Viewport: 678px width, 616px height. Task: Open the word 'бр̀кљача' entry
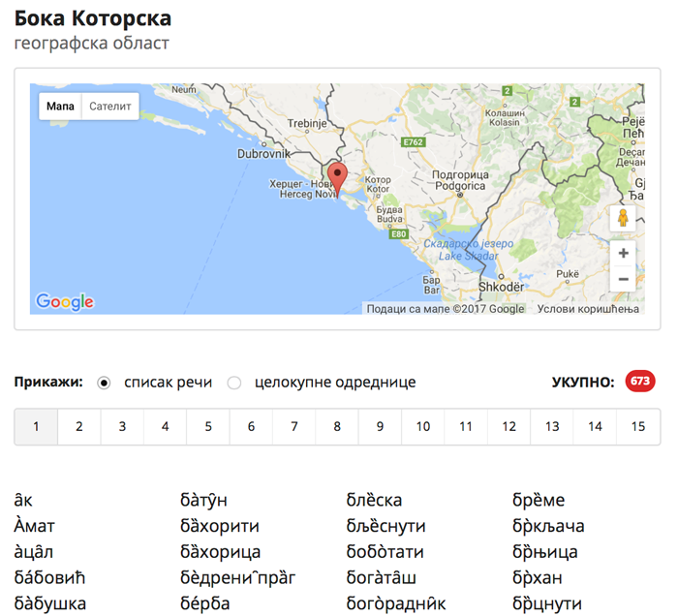pos(548,527)
